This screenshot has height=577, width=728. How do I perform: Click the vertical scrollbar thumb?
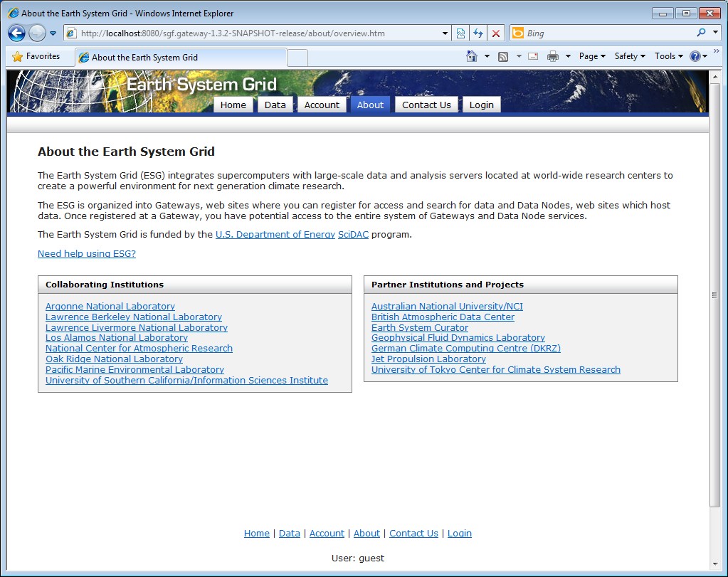[715, 295]
